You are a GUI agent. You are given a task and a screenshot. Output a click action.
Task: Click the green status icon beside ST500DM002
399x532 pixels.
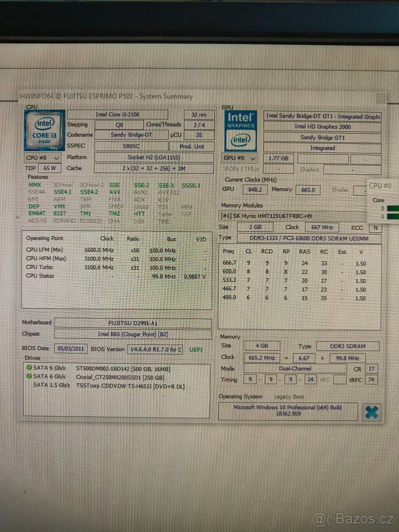[x=29, y=368]
